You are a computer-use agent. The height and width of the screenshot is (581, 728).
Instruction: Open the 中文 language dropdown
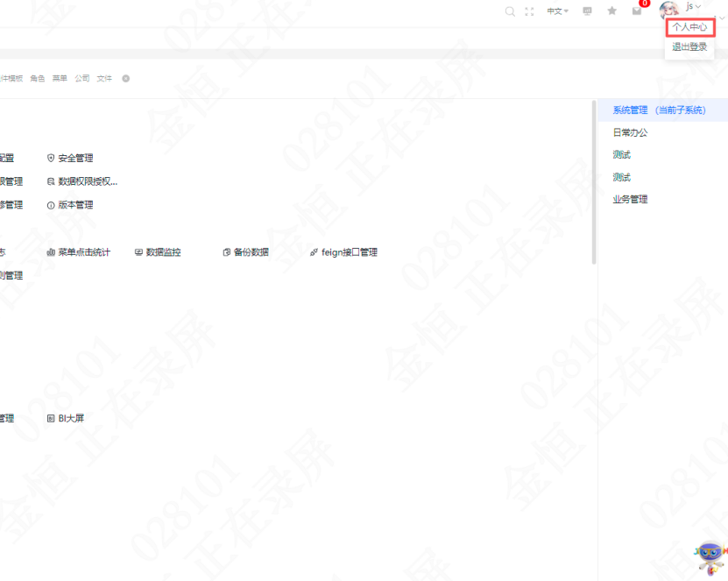[557, 11]
